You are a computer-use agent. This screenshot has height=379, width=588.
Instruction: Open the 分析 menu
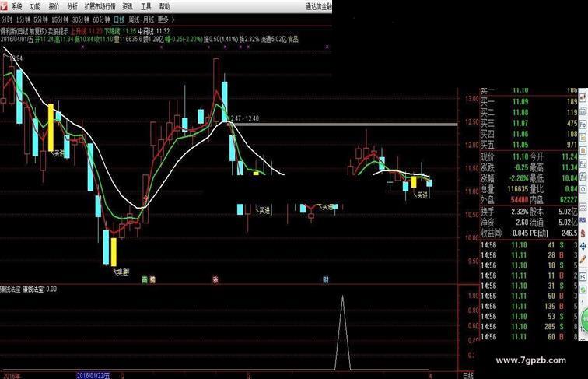[72, 6]
